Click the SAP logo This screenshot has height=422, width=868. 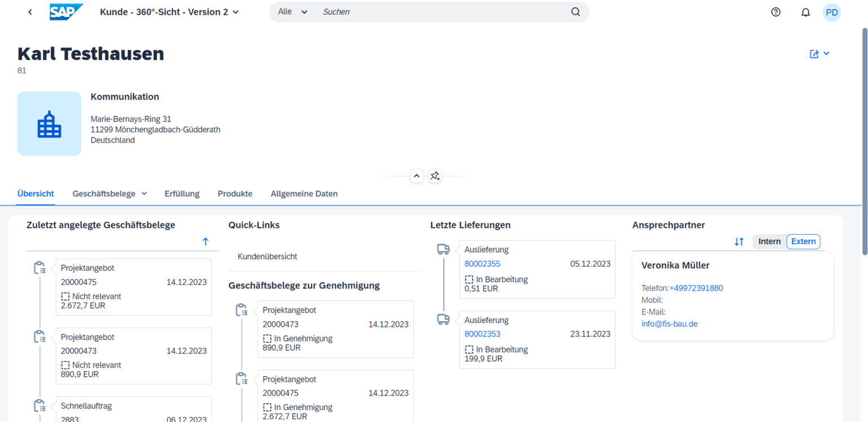point(66,12)
